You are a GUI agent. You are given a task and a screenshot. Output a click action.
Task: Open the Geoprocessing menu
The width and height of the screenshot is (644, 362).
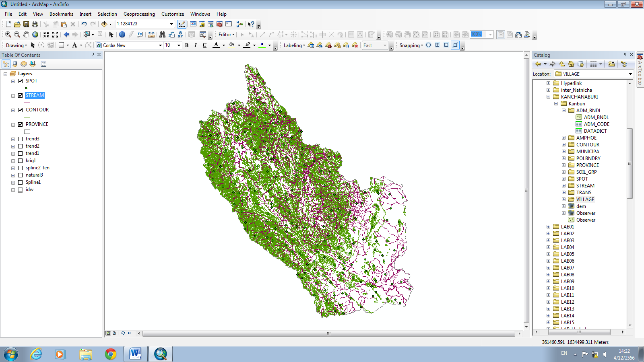tap(139, 14)
